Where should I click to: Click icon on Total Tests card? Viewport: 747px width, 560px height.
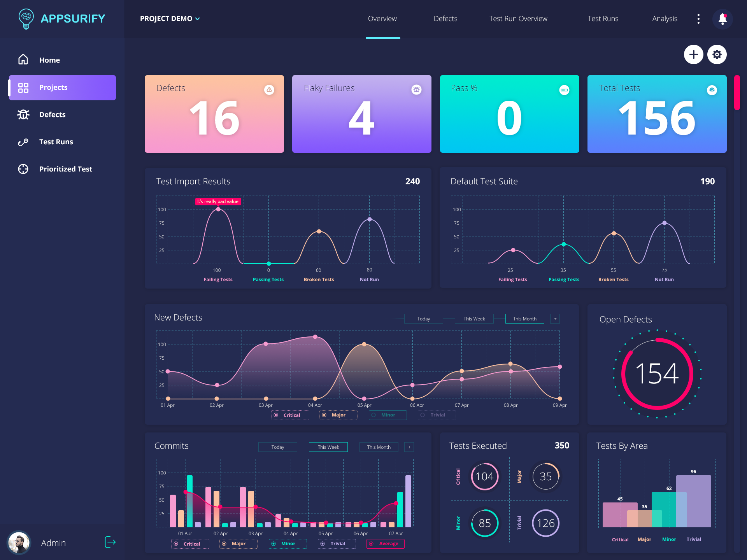[x=712, y=90]
